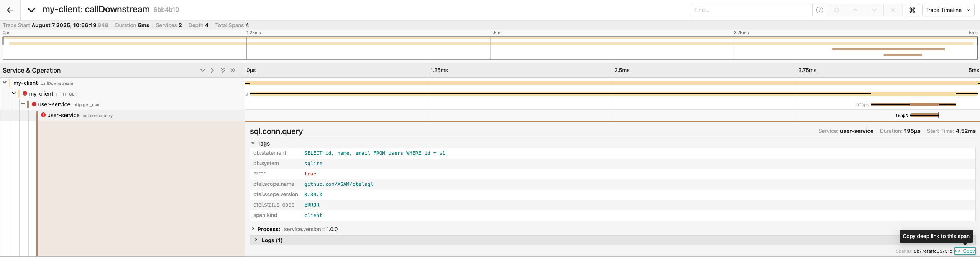Click the Service & Operation header
The width and height of the screenshot is (980, 258).
(32, 70)
